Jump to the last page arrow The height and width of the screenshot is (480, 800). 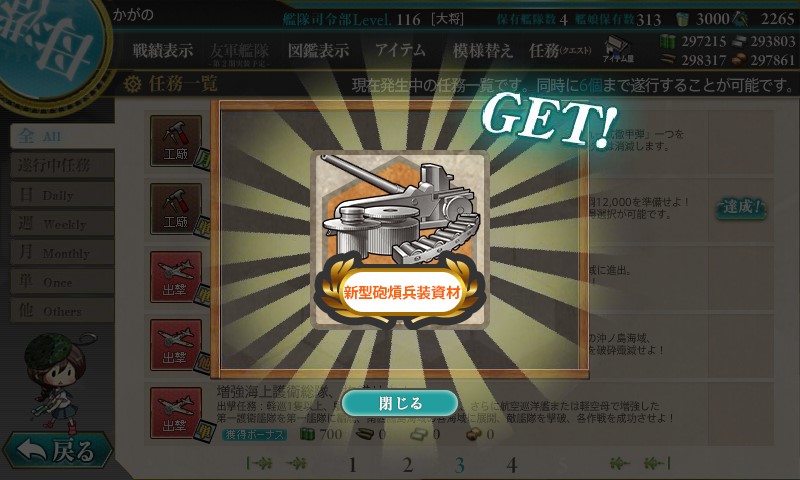[x=657, y=463]
